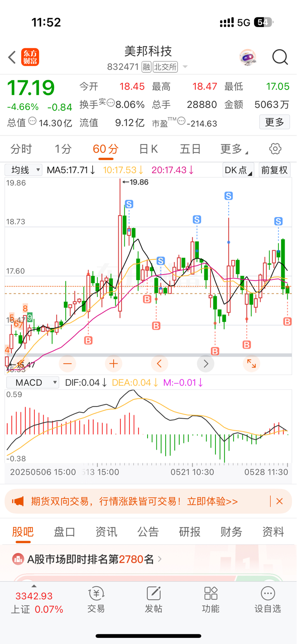Open the 研报 tab

click(x=190, y=532)
